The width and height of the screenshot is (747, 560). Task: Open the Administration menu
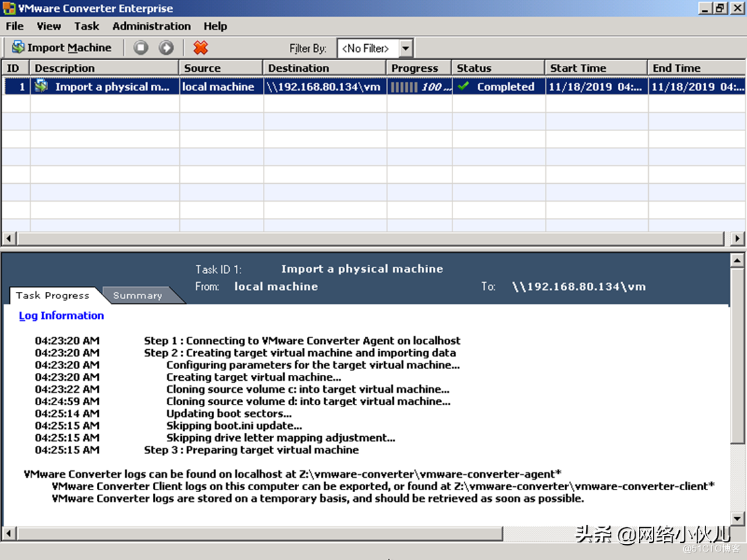tap(152, 26)
